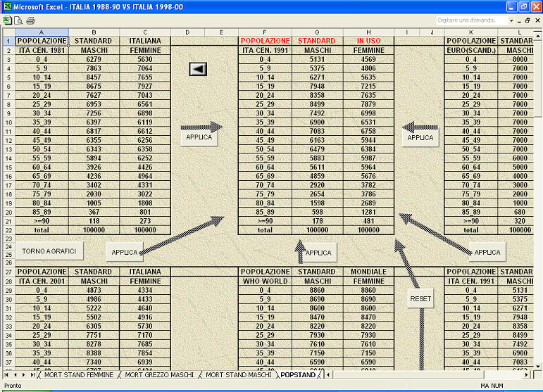Click the vertical scrollbar up arrow

[x=538, y=36]
